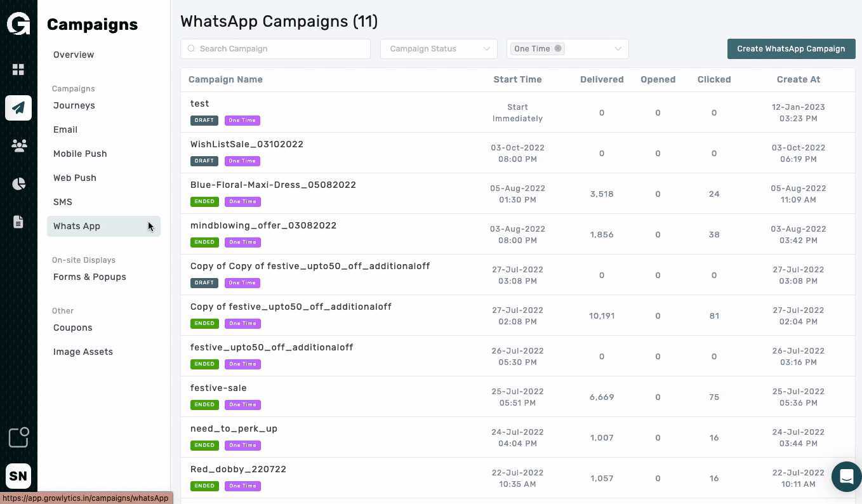Open the chat support bubble
Image resolution: width=862 pixels, height=504 pixels.
(846, 477)
